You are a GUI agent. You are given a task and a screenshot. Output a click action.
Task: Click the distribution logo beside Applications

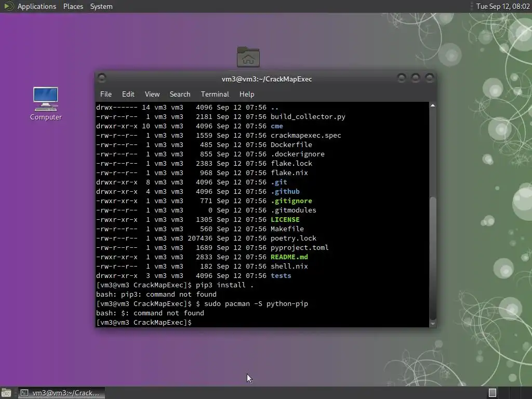(8, 6)
